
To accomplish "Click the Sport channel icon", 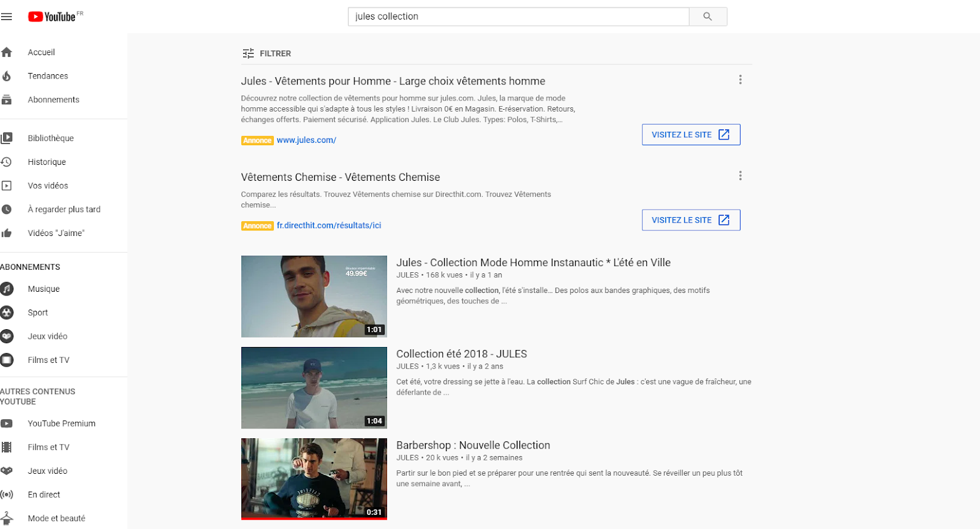I will point(7,313).
